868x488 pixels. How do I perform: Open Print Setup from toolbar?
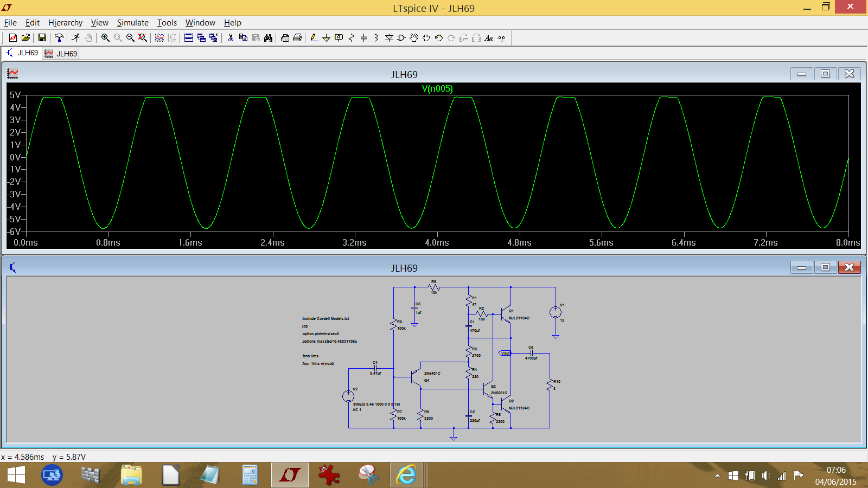tap(285, 38)
